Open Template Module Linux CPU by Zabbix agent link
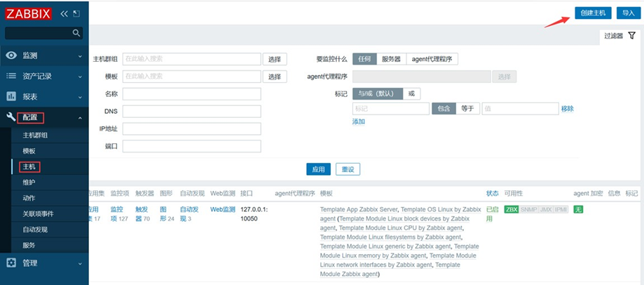 [401, 228]
